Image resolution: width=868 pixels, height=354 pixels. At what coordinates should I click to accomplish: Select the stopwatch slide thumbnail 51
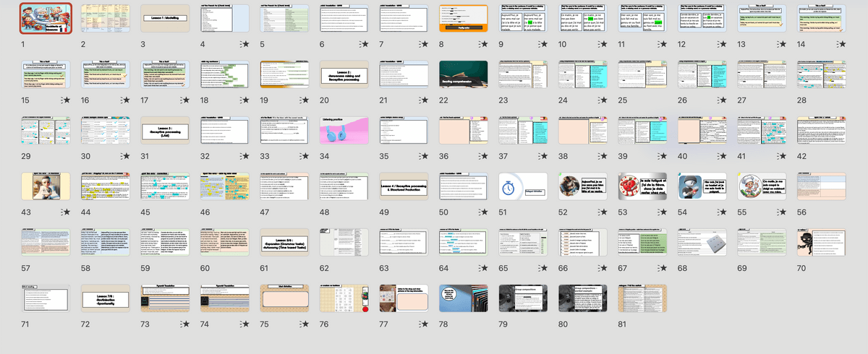[x=523, y=186]
